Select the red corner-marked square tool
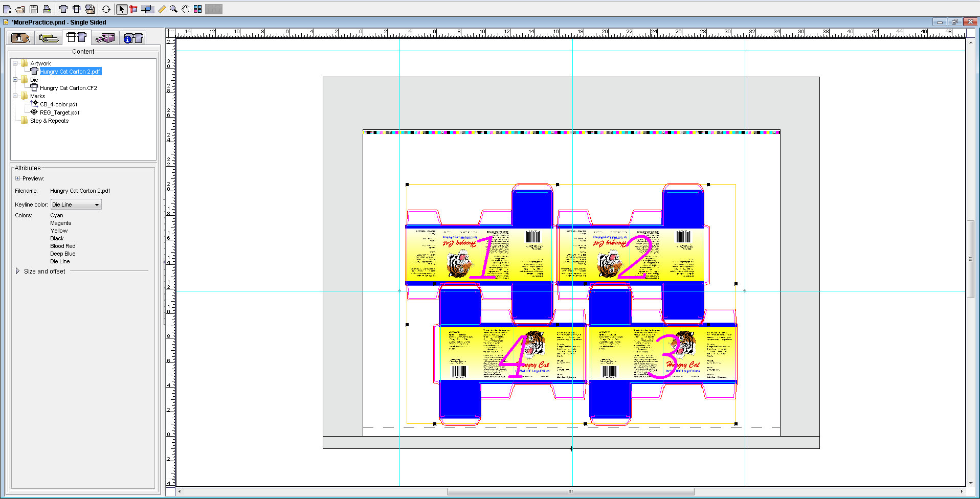This screenshot has width=980, height=499. click(x=134, y=9)
